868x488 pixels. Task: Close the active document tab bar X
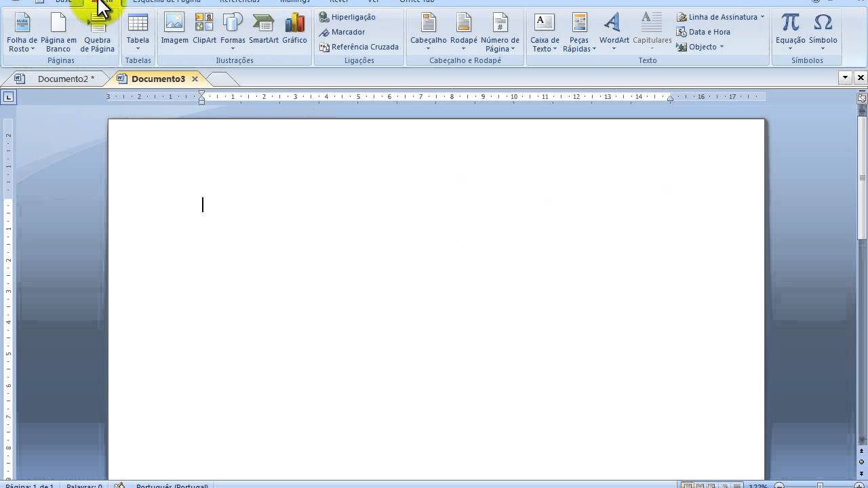861,77
